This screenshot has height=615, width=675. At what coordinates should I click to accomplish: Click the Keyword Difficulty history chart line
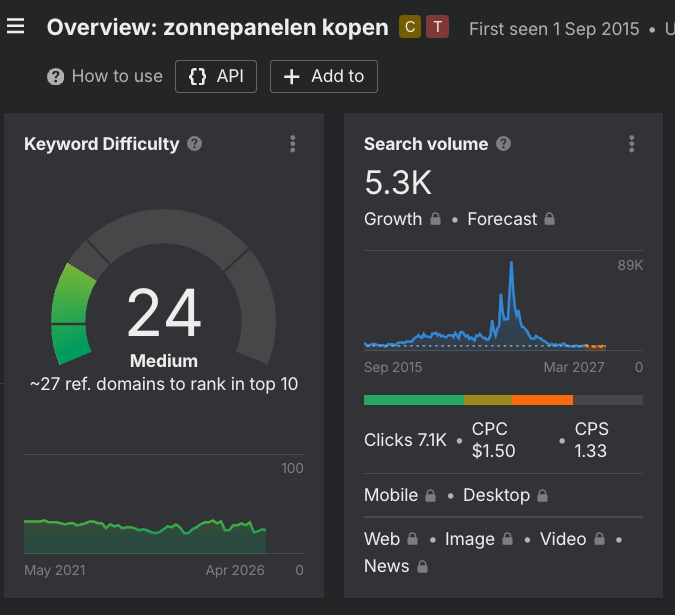(x=145, y=527)
